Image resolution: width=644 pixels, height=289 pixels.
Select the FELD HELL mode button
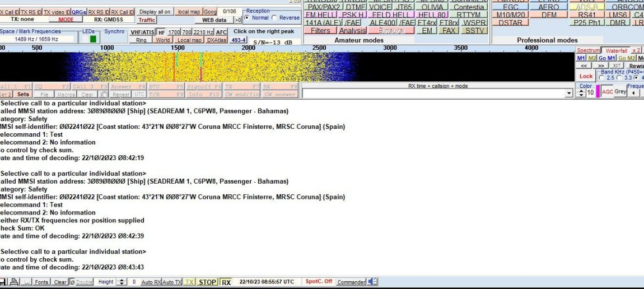pyautogui.click(x=390, y=15)
